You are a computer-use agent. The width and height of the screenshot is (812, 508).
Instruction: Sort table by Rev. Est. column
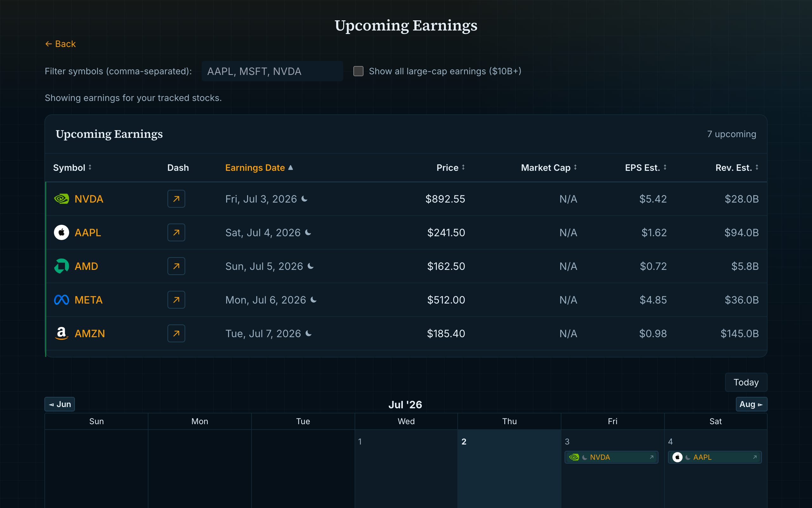[737, 168]
